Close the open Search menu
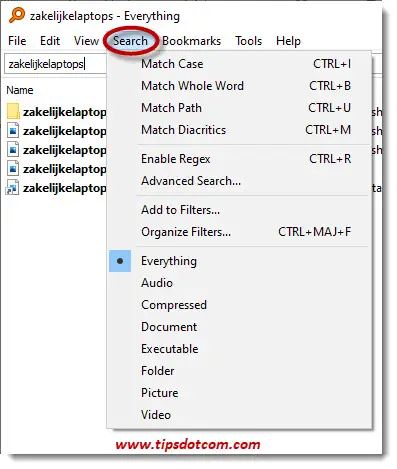This screenshot has height=469, width=397. point(130,41)
